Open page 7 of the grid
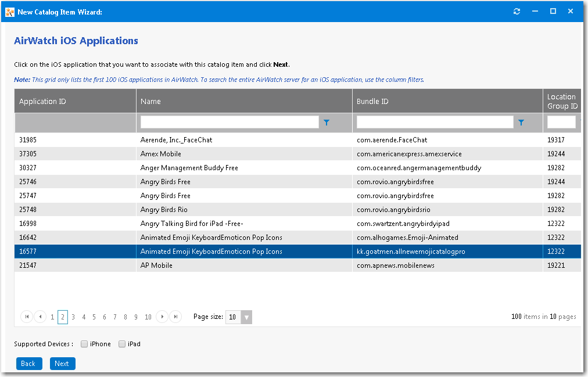Image resolution: width=588 pixels, height=377 pixels. [115, 317]
